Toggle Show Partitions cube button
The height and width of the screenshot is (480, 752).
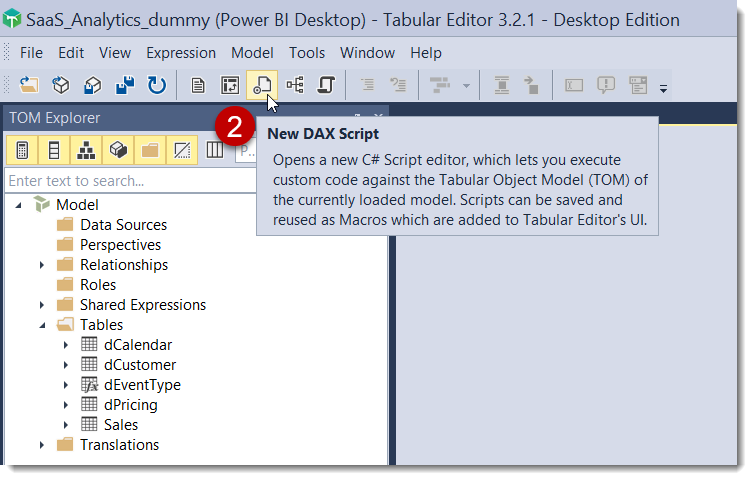click(x=118, y=150)
